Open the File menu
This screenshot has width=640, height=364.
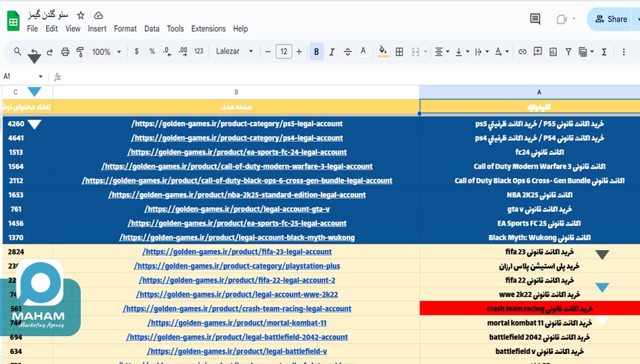click(32, 28)
